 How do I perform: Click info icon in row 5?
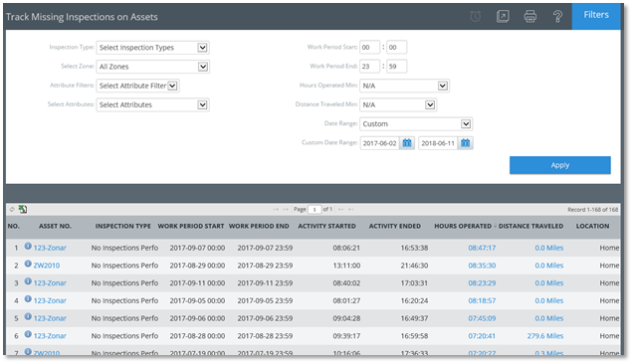click(28, 317)
